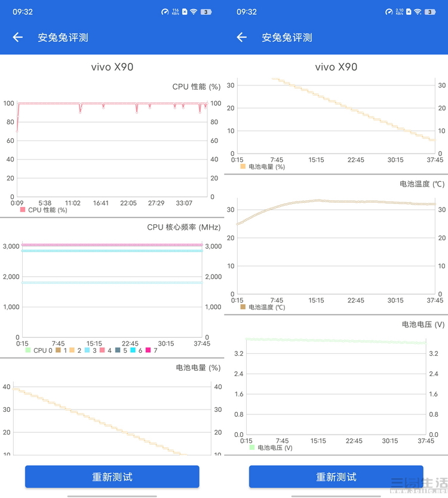Screen dimensions: 448x498
Task: Tap the 09:32 clock in left status bar
Action: [23, 12]
